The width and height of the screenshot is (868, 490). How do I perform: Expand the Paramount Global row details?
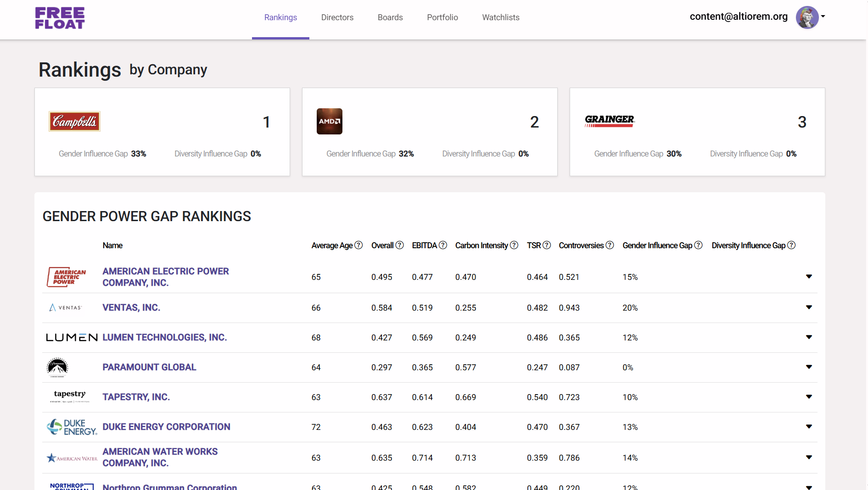[809, 367]
